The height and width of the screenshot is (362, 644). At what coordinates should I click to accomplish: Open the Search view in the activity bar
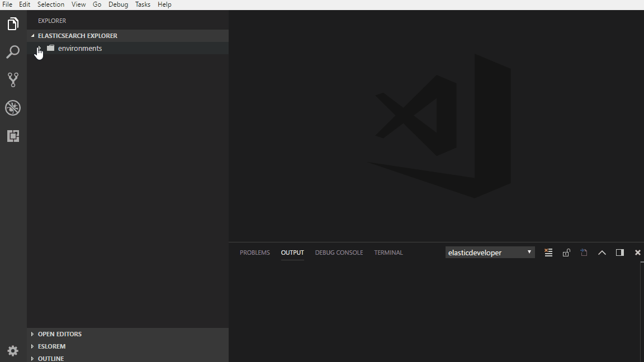tap(13, 52)
